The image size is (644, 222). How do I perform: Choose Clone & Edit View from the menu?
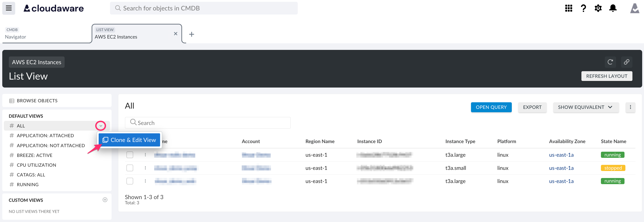(129, 140)
